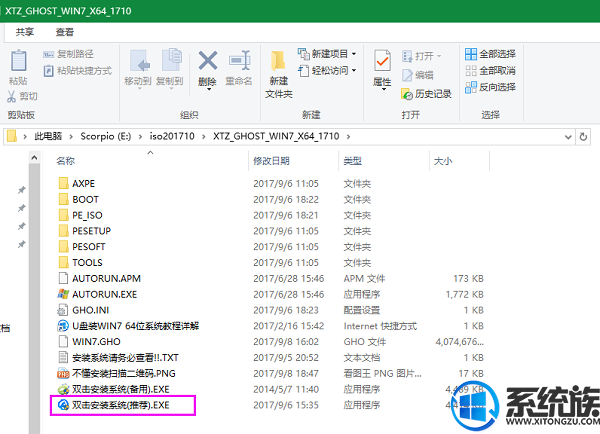Click 此电脑 in the address breadcrumb
The height and width of the screenshot is (434, 600).
pyautogui.click(x=48, y=136)
